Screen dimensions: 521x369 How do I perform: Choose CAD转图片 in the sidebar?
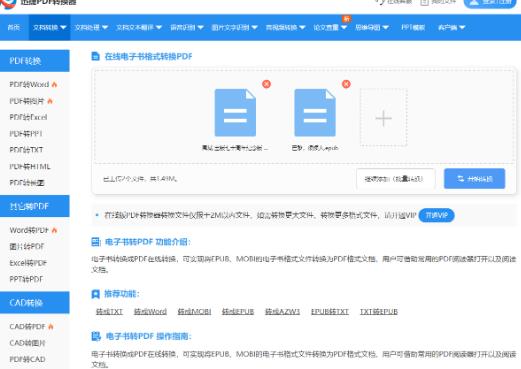tap(27, 343)
